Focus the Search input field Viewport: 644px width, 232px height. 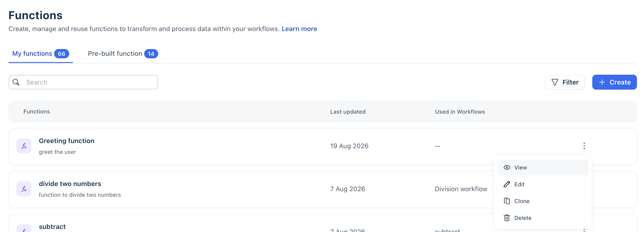(x=83, y=82)
